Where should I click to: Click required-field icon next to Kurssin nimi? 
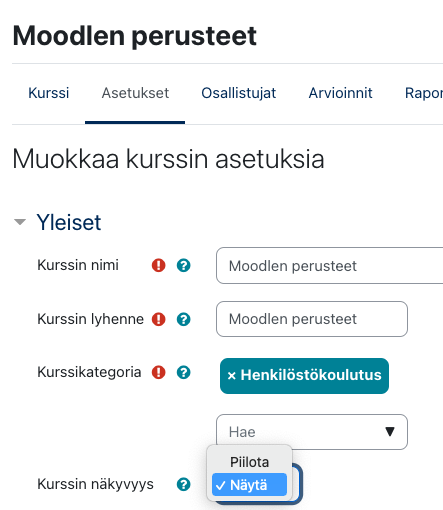pos(159,265)
